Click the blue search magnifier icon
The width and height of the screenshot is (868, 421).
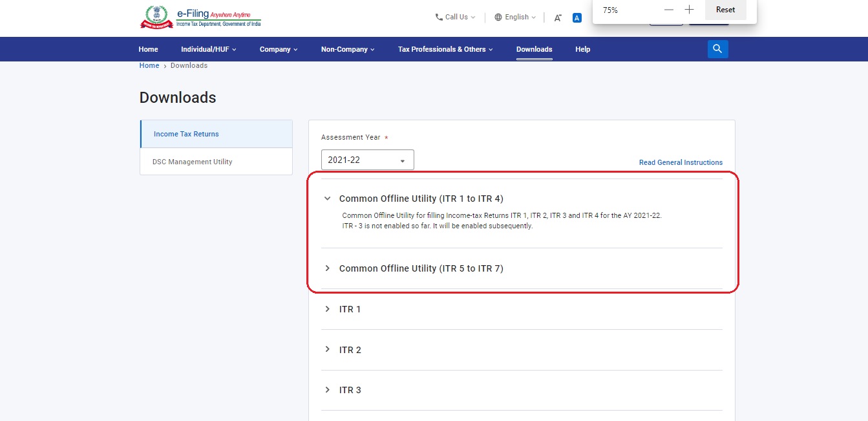pyautogui.click(x=717, y=49)
